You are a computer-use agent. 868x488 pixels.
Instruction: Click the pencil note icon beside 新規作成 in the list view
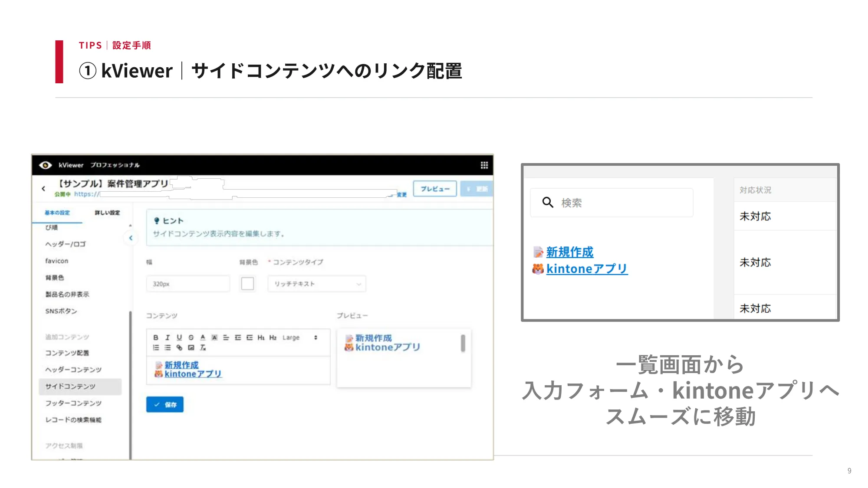(538, 252)
